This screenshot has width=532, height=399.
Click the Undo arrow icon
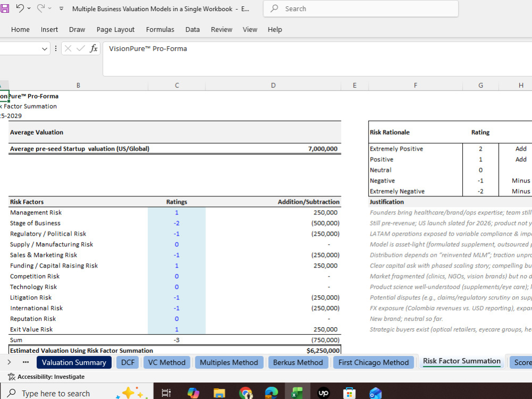pos(20,8)
